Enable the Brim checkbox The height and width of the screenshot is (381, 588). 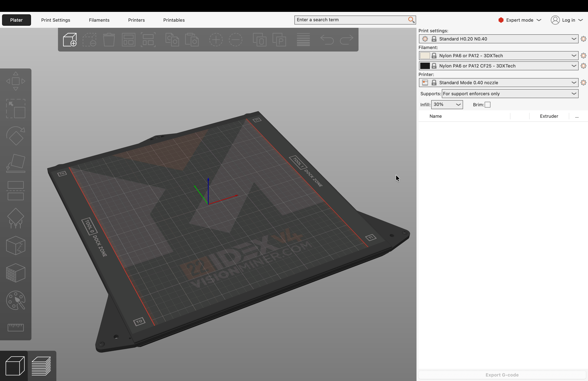(x=487, y=105)
